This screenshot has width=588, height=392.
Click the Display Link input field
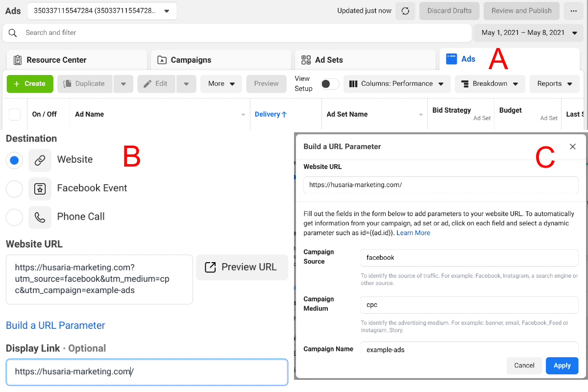(147, 372)
